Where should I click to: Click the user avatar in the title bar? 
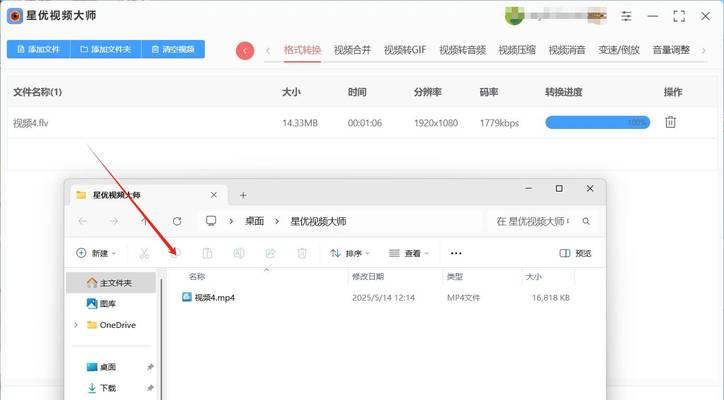[x=514, y=17]
